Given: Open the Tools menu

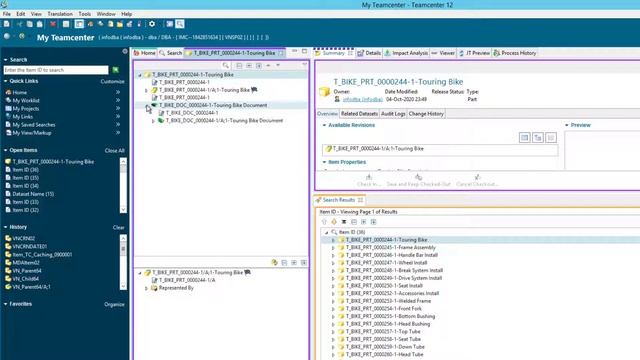Looking at the screenshot, I should point(84,14).
